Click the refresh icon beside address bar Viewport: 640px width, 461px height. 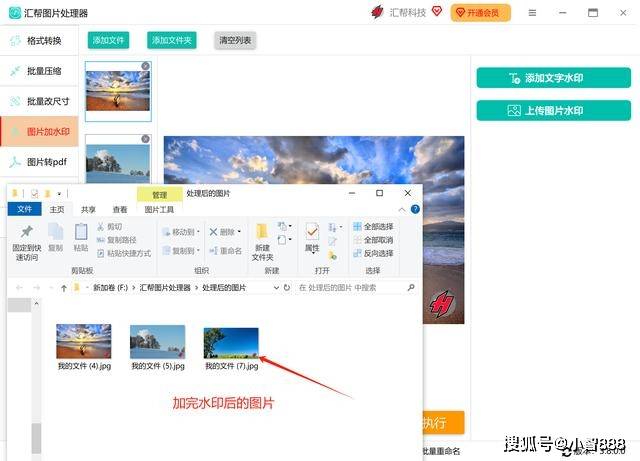(x=287, y=288)
